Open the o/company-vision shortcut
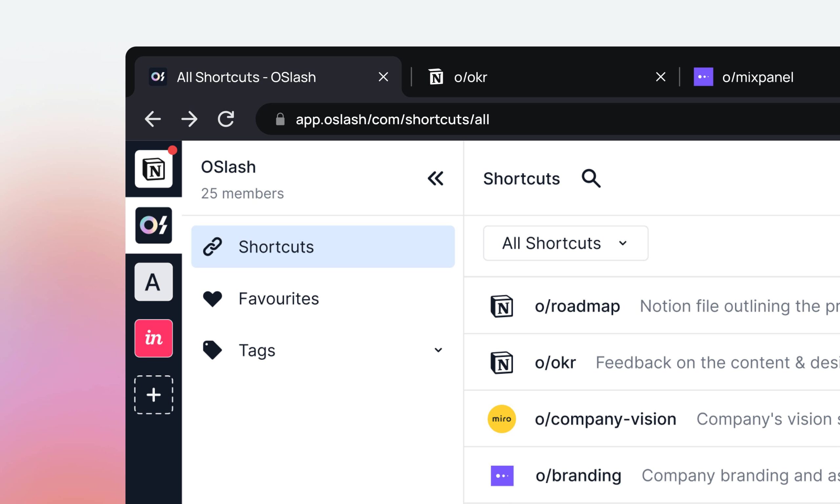The width and height of the screenshot is (840, 504). click(x=606, y=419)
